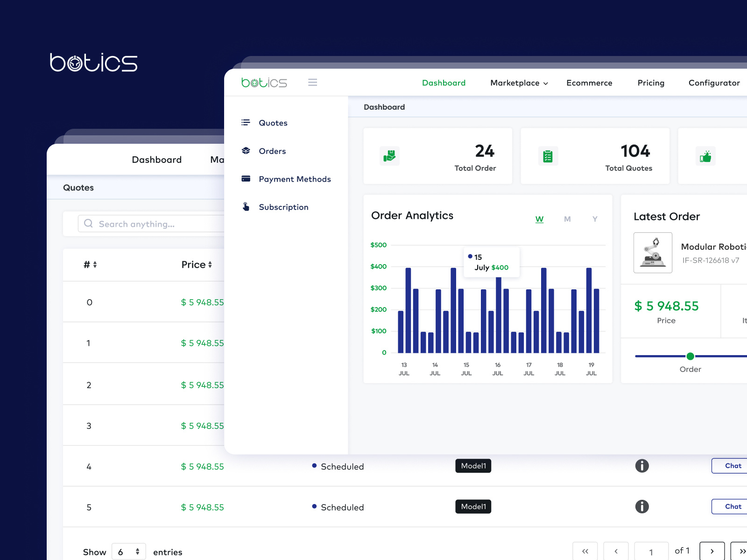The image size is (747, 560).
Task: Click the info icon on the Model1 row
Action: [642, 466]
